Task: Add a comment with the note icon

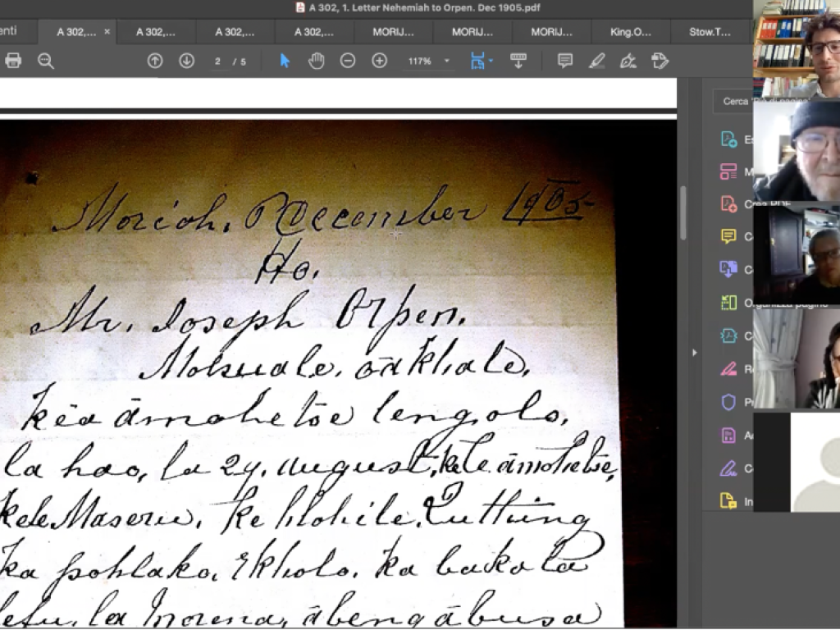Action: [565, 61]
